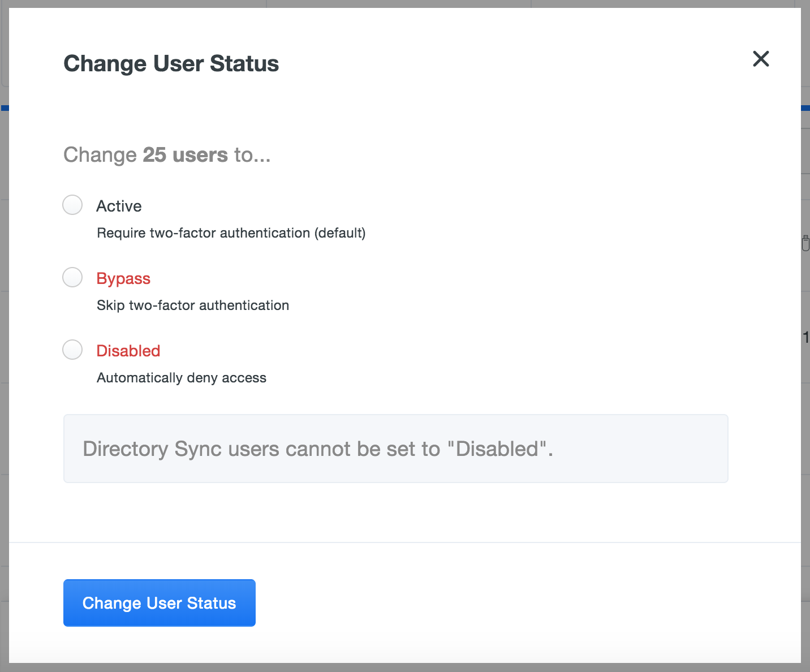
Task: Click the Skip two-factor authentication description
Action: 192,305
